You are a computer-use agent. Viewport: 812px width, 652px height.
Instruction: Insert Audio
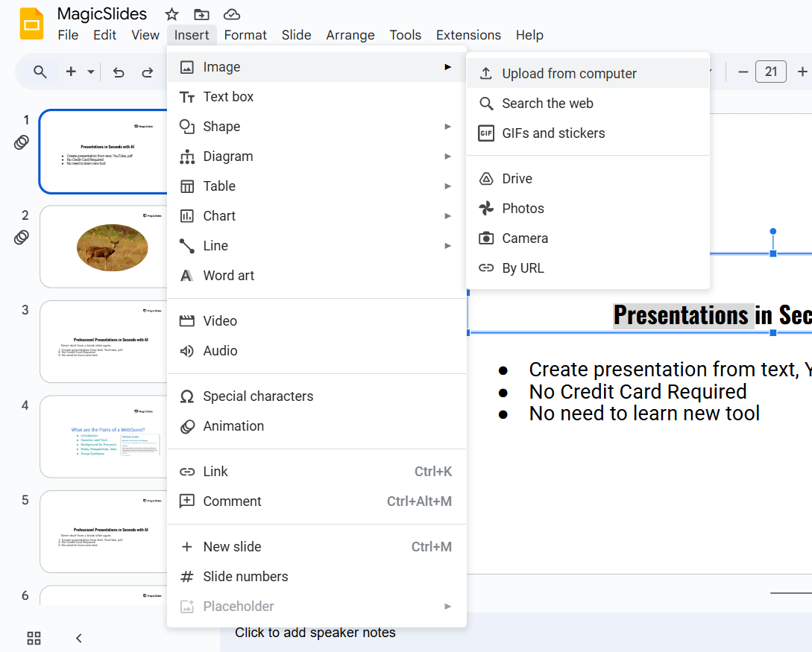(317, 351)
